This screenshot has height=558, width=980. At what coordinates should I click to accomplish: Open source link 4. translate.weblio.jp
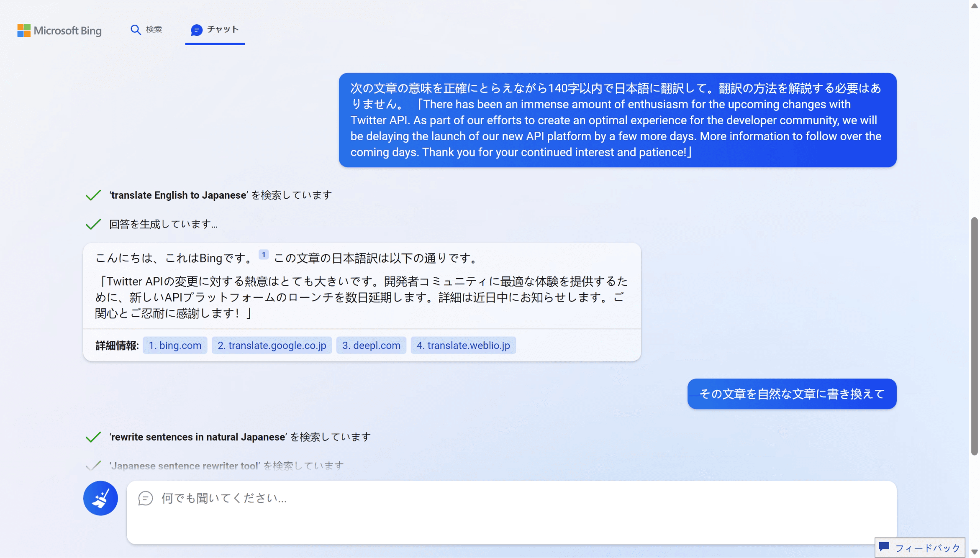point(463,345)
